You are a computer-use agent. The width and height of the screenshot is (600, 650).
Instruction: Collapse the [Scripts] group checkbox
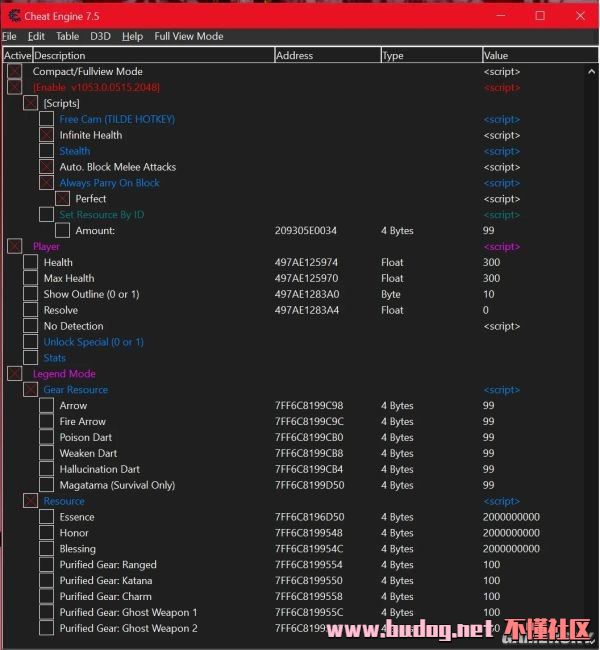(x=30, y=103)
